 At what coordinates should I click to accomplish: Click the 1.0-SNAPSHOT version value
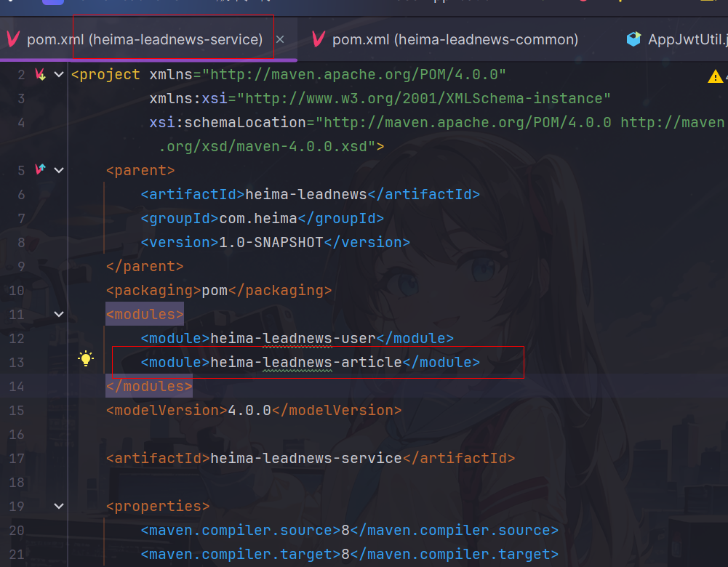(x=271, y=242)
